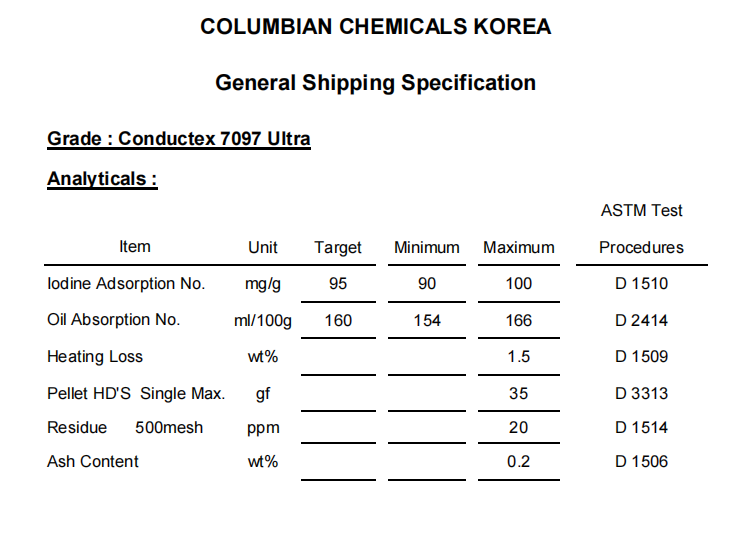Click the empty Heating Loss target field

coord(338,357)
